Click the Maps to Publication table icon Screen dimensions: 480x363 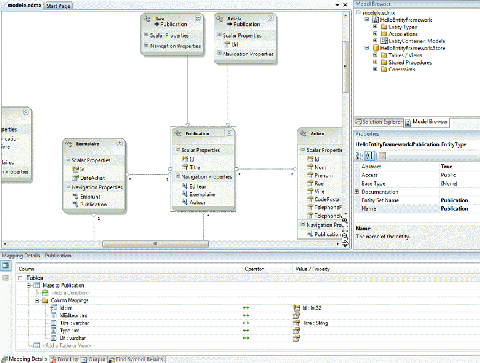tap(37, 285)
